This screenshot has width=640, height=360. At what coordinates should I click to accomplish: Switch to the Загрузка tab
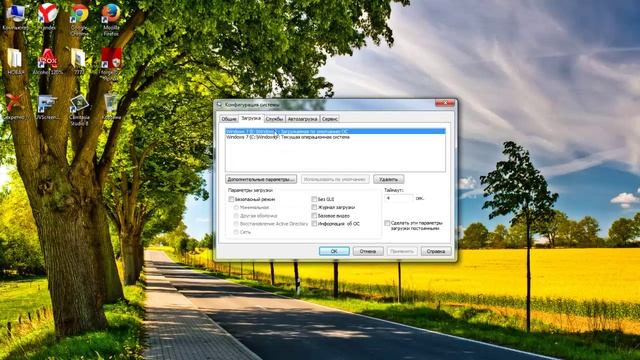(251, 118)
